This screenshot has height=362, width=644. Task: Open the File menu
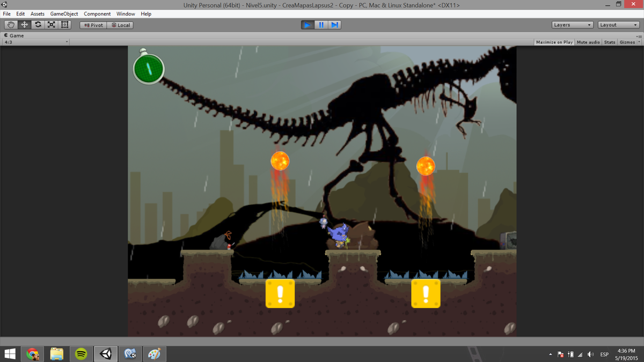(x=7, y=13)
